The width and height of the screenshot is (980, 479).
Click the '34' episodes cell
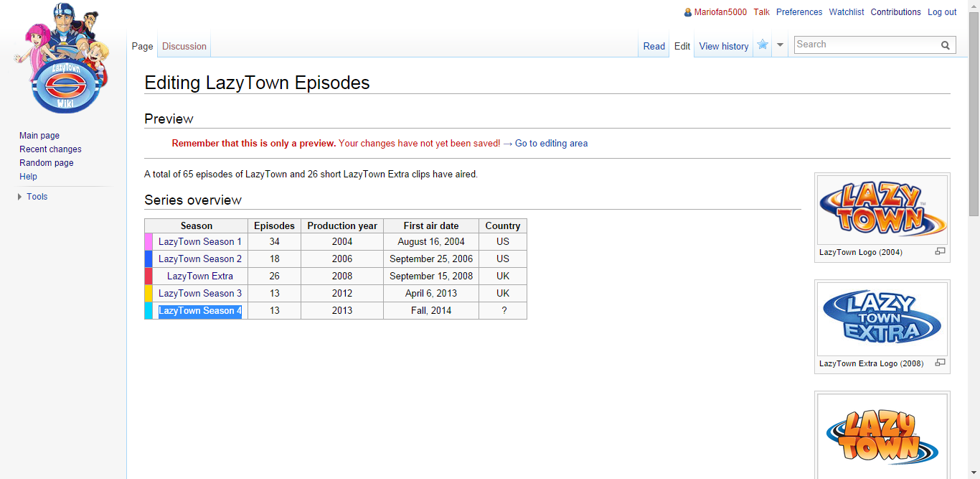click(x=275, y=242)
